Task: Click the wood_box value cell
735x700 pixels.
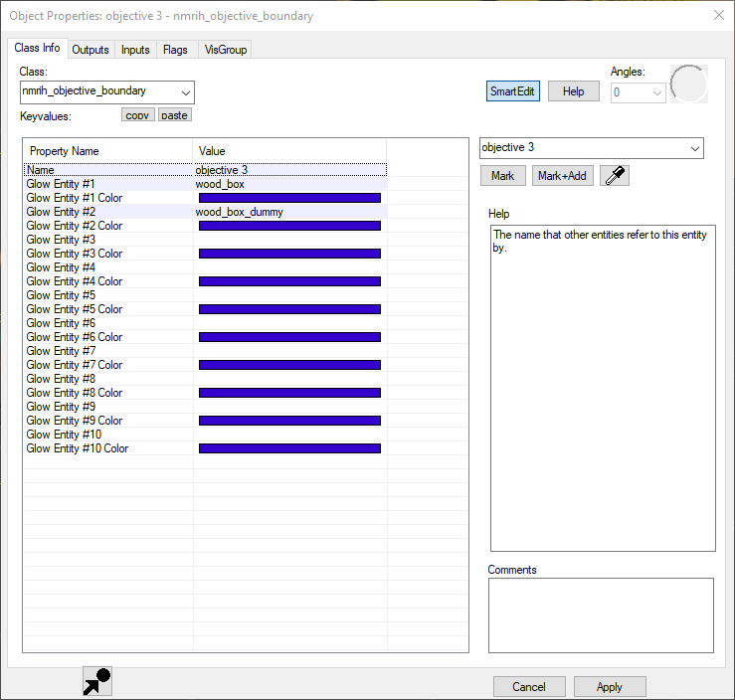Action: [290, 184]
